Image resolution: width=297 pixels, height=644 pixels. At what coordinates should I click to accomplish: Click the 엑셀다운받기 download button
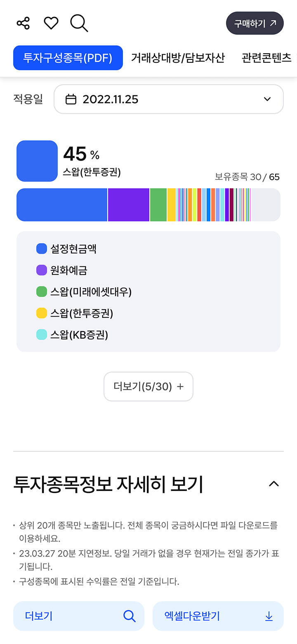[218, 616]
